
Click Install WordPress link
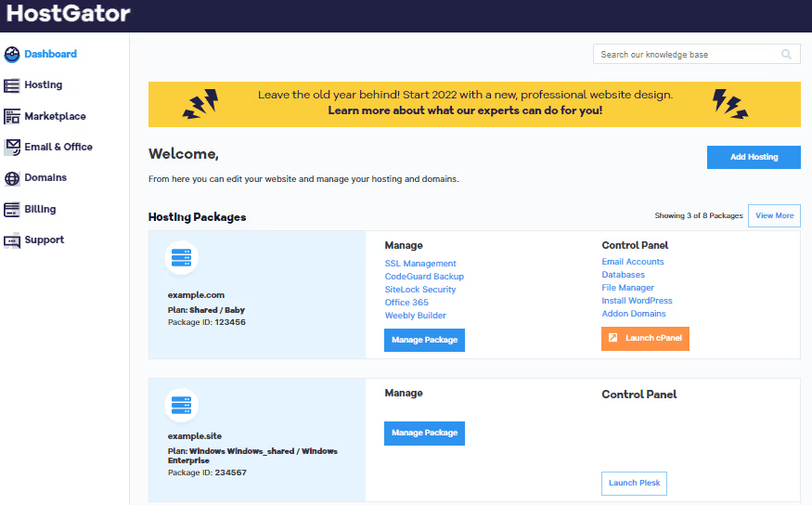click(x=637, y=301)
